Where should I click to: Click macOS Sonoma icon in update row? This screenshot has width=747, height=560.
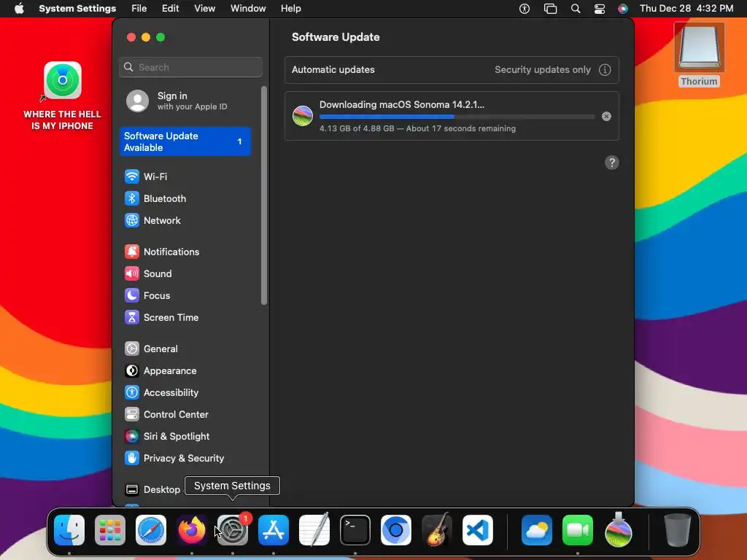click(303, 116)
